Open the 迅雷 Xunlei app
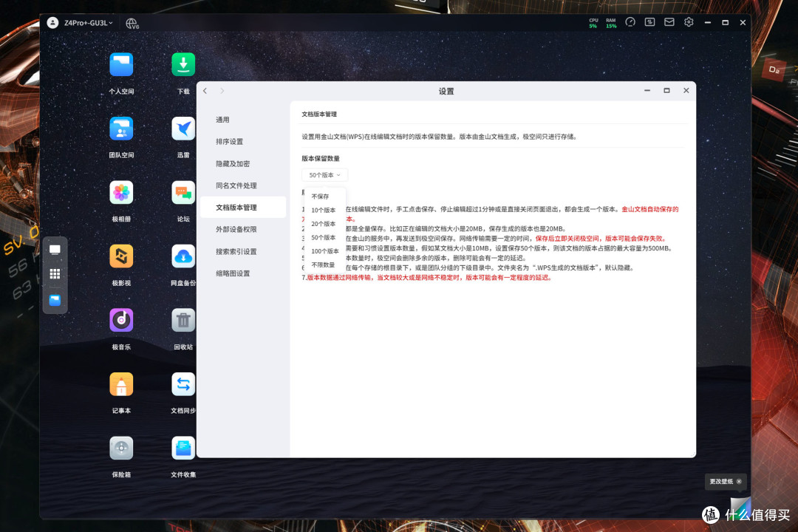Image resolution: width=798 pixels, height=532 pixels. coord(183,129)
